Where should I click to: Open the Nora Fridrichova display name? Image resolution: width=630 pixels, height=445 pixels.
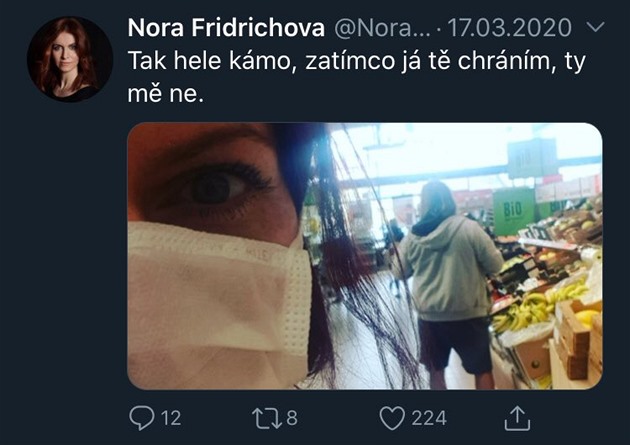click(226, 28)
